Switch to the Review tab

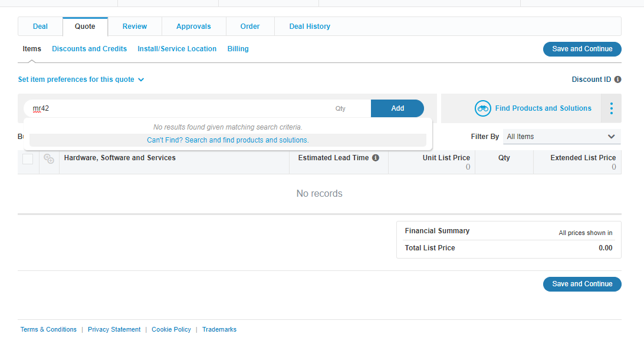point(134,26)
